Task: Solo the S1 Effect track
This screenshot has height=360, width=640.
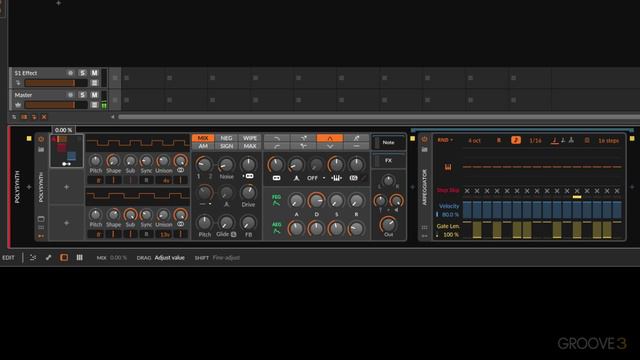Action: point(82,73)
